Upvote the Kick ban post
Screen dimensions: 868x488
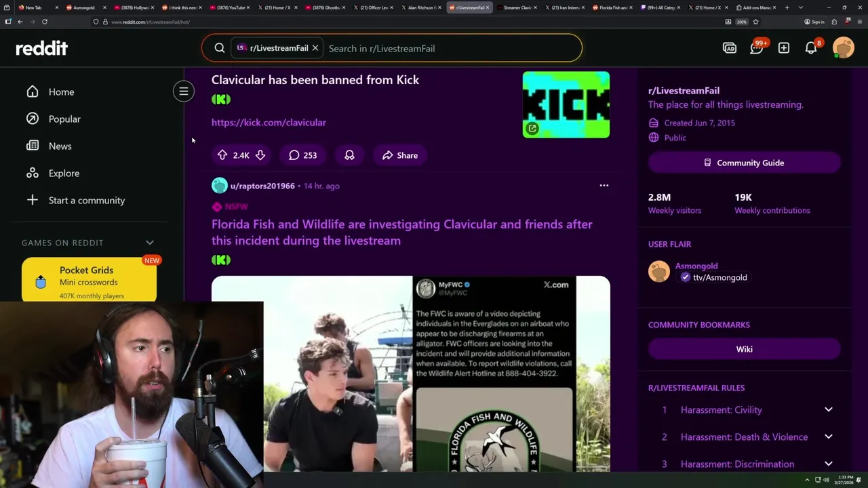tap(222, 155)
